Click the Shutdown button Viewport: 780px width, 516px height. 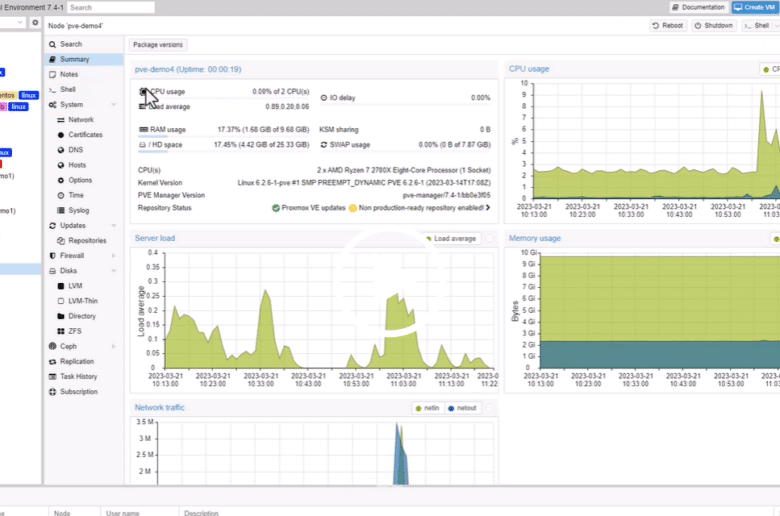(713, 25)
